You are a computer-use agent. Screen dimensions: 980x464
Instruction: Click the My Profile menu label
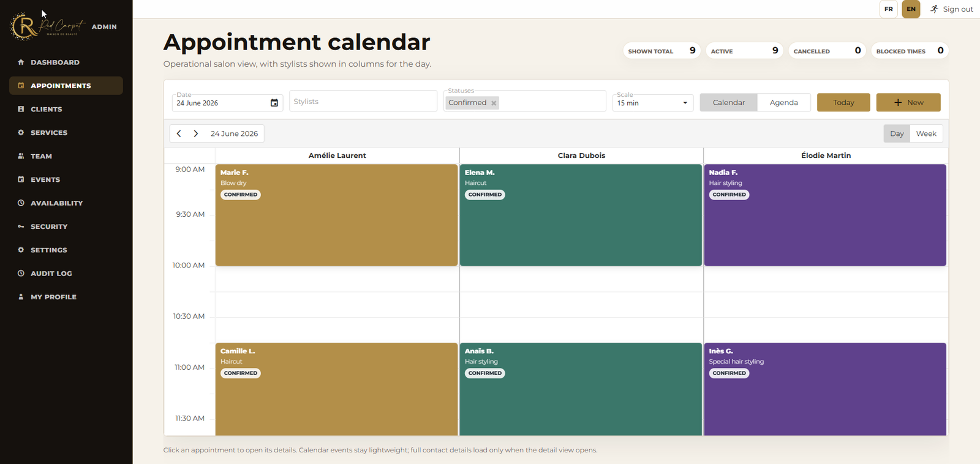click(x=54, y=297)
